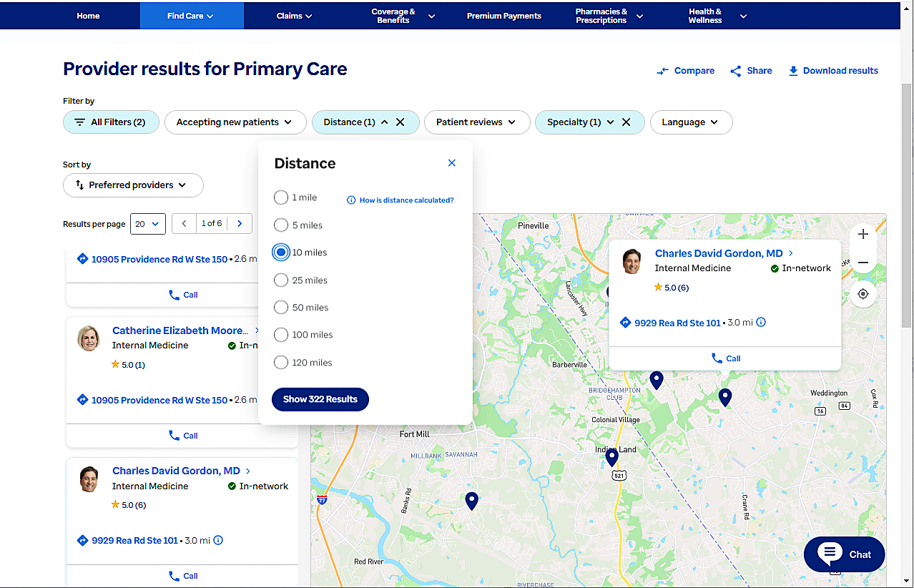Expand Pharmacies & Prescriptions menu

(x=609, y=16)
